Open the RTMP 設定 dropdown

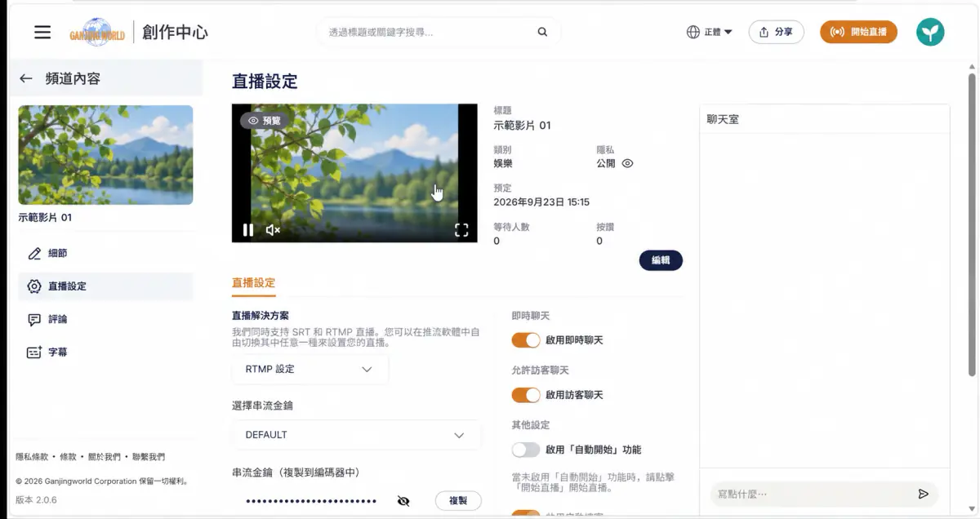coord(310,370)
